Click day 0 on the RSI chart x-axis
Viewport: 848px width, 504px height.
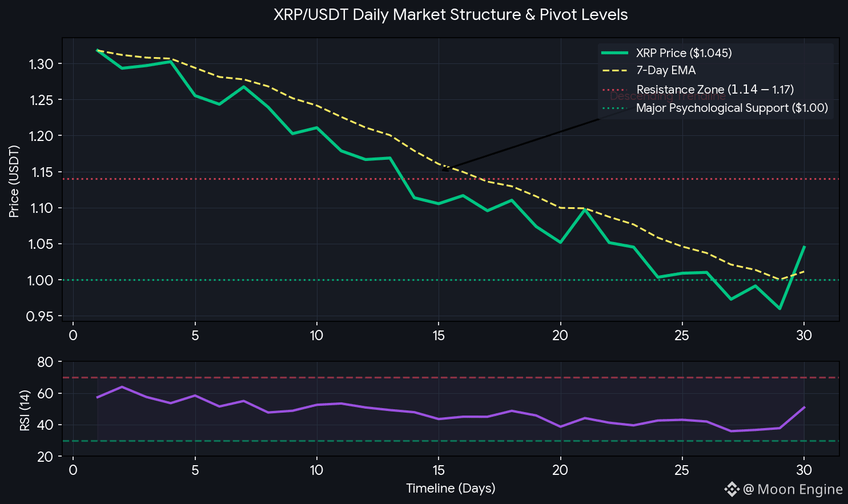coord(73,470)
